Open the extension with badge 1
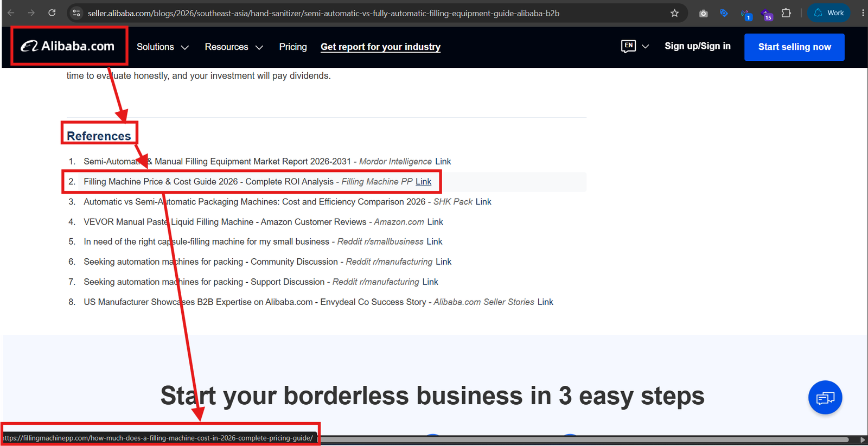Screen dimensions: 868x446 (x=746, y=14)
